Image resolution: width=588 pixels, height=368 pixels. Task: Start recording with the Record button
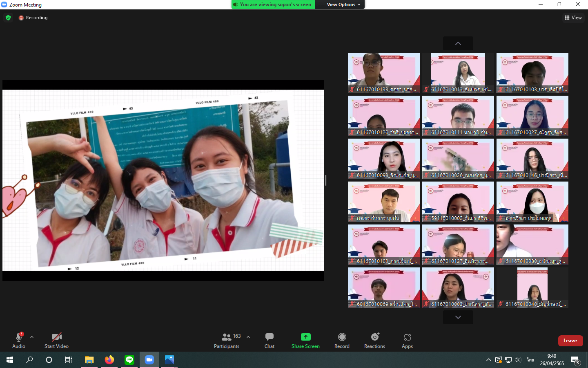pyautogui.click(x=342, y=340)
